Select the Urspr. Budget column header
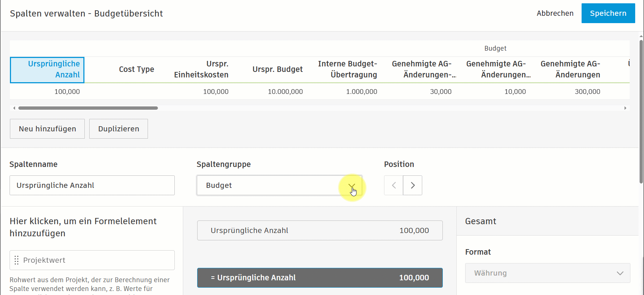 277,69
